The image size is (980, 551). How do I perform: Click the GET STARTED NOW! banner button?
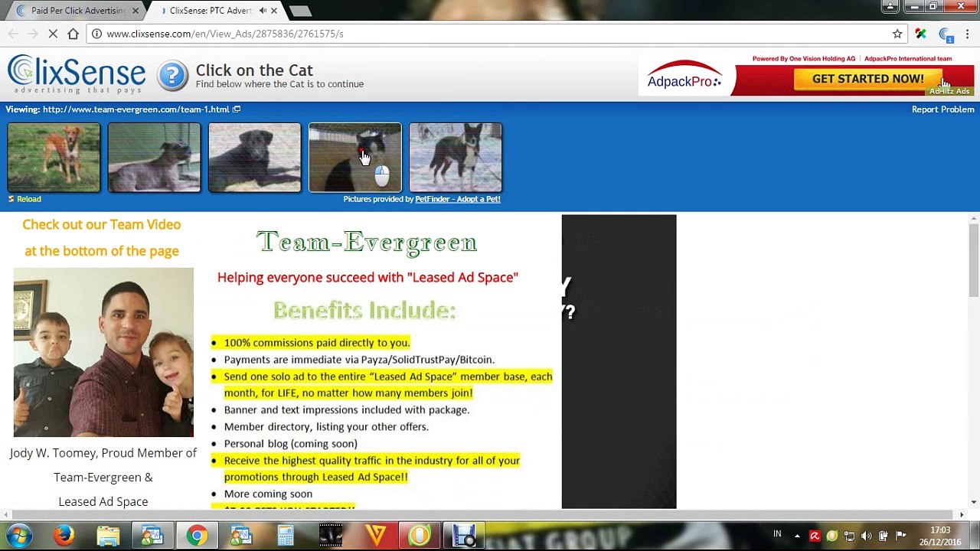[x=867, y=79]
